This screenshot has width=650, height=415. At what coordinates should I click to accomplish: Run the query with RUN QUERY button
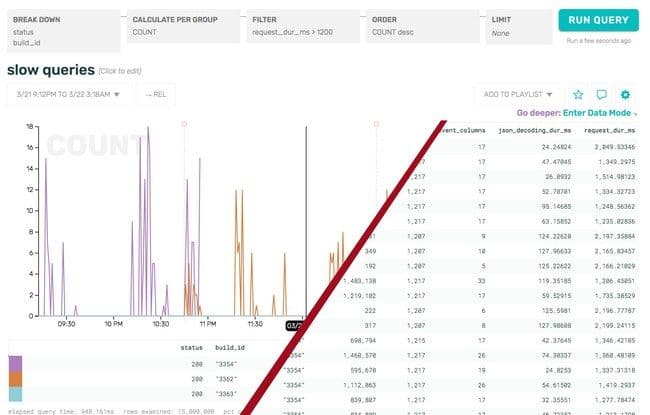(x=598, y=21)
